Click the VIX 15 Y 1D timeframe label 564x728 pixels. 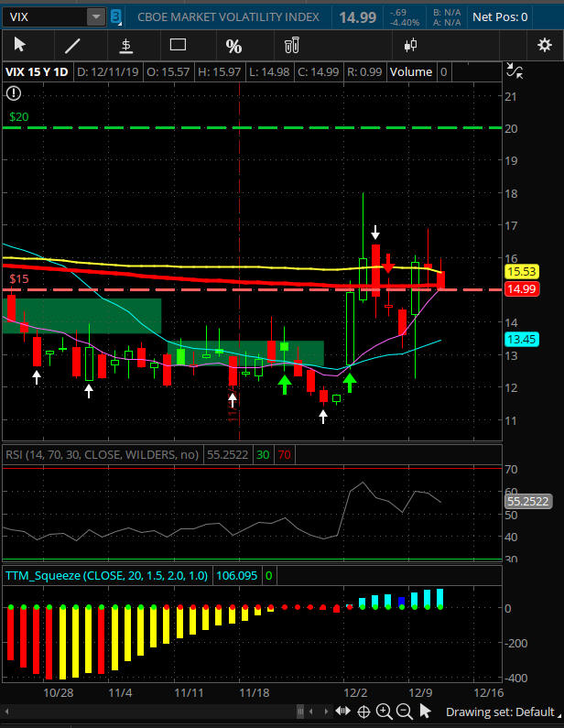pyautogui.click(x=37, y=72)
